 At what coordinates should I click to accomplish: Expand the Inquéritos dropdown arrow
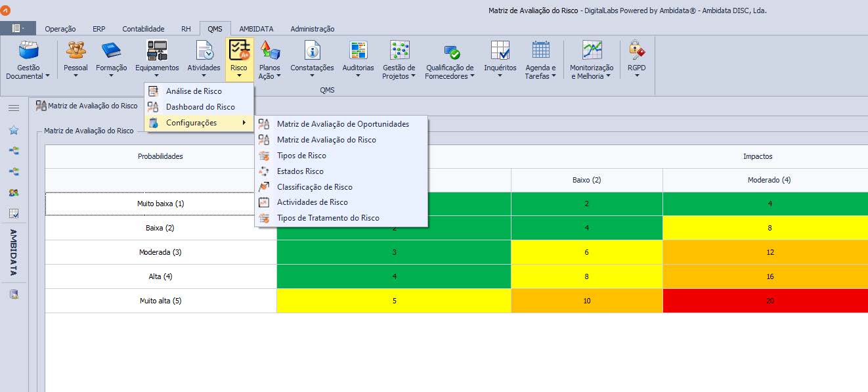tap(500, 76)
